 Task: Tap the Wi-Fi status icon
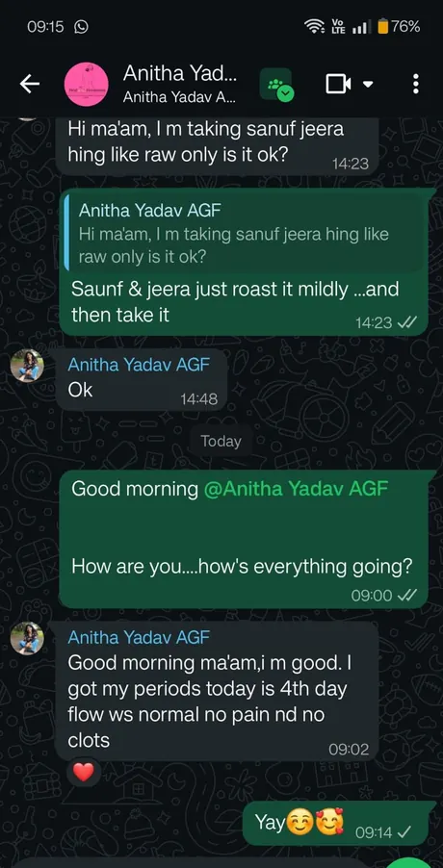tap(314, 26)
